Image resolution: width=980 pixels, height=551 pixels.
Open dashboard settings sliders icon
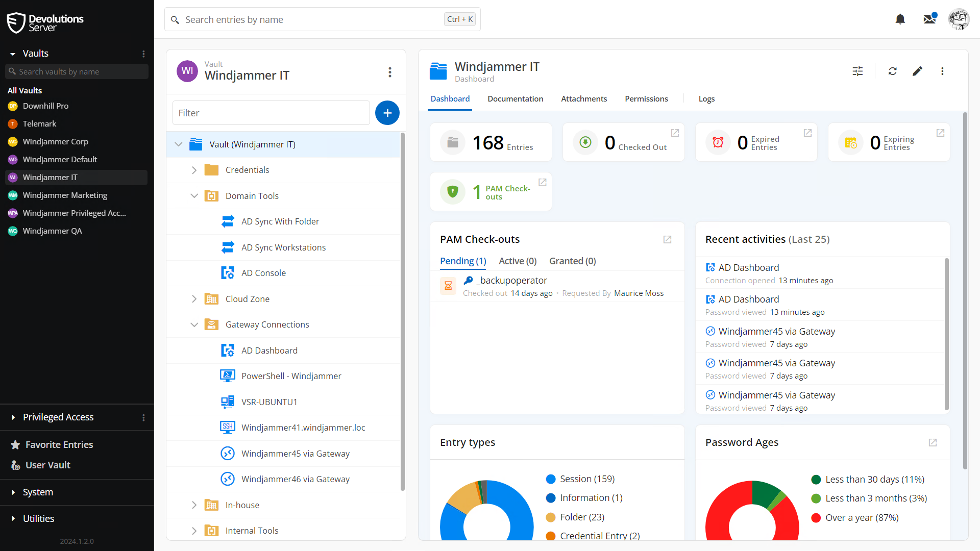[x=858, y=71]
